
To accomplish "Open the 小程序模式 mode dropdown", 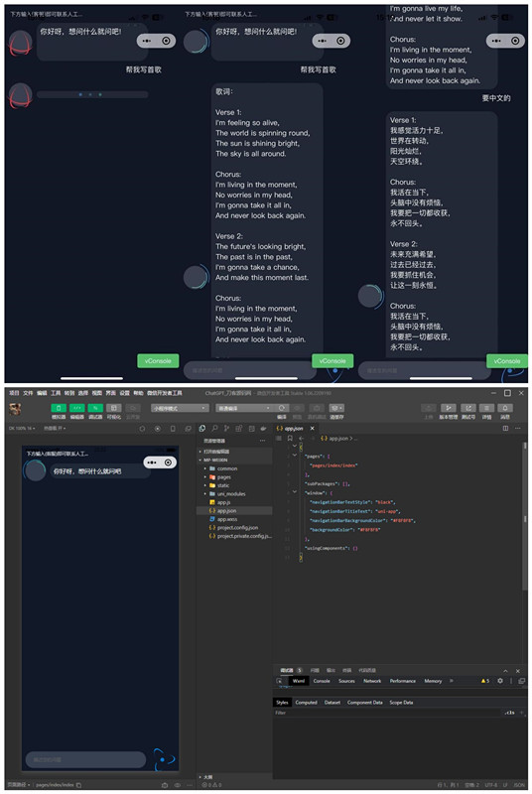I will (180, 408).
